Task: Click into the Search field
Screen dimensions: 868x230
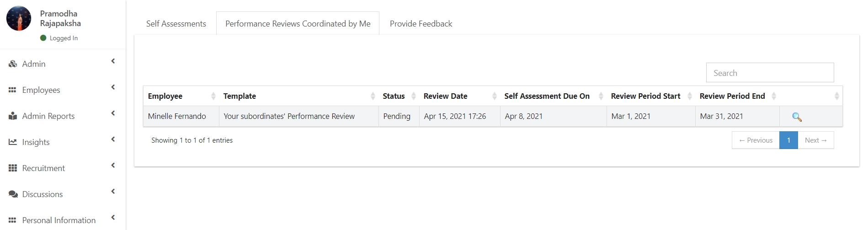Action: click(x=770, y=73)
